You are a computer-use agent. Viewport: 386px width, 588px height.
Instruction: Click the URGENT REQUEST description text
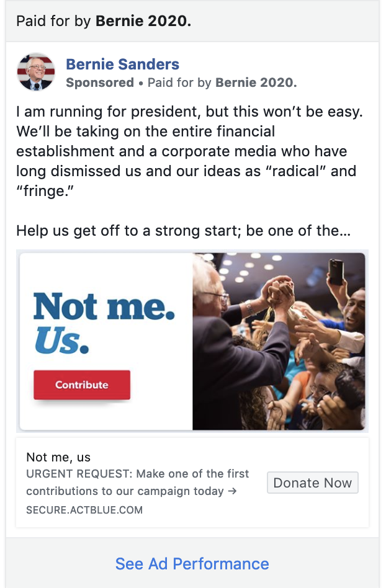tap(137, 483)
